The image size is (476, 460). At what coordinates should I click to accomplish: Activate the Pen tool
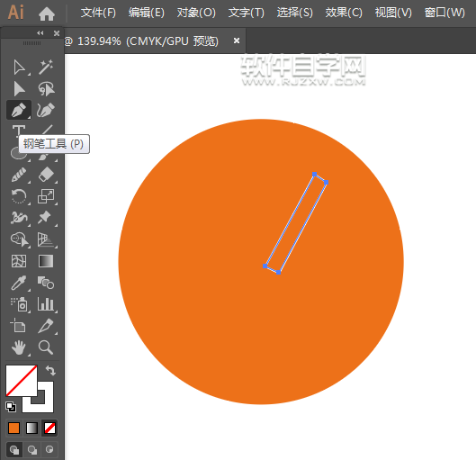coord(19,110)
